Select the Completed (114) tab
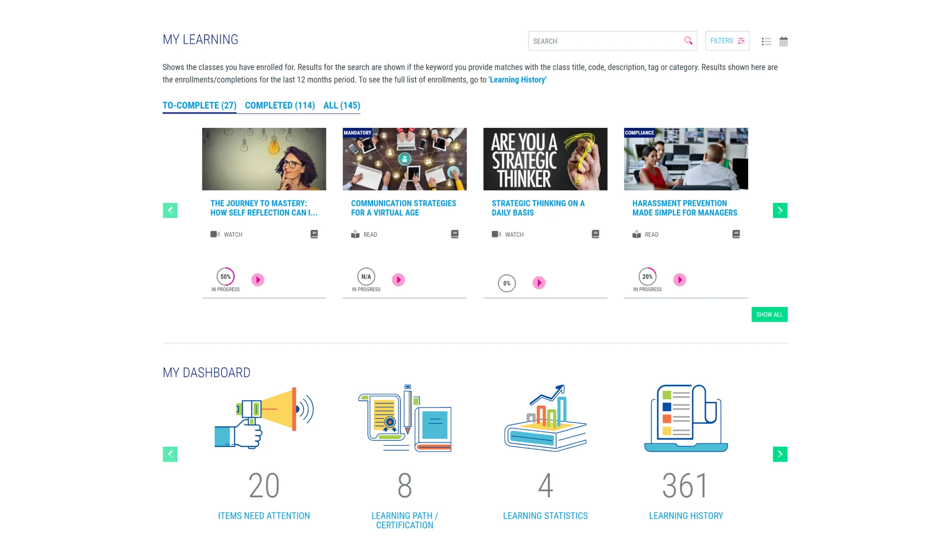Viewport: 950px width, 560px height. pyautogui.click(x=280, y=105)
